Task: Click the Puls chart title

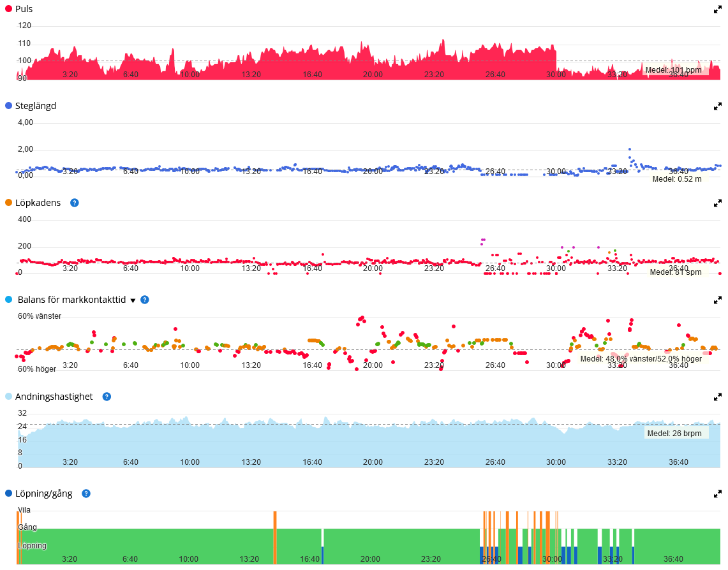Action: 24,9
